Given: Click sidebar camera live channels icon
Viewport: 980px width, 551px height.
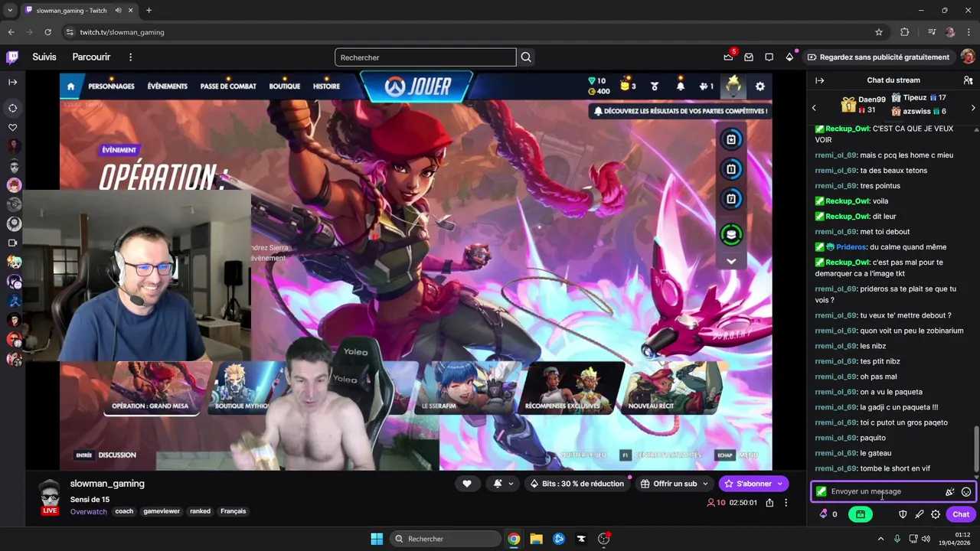Looking at the screenshot, I should (x=13, y=243).
